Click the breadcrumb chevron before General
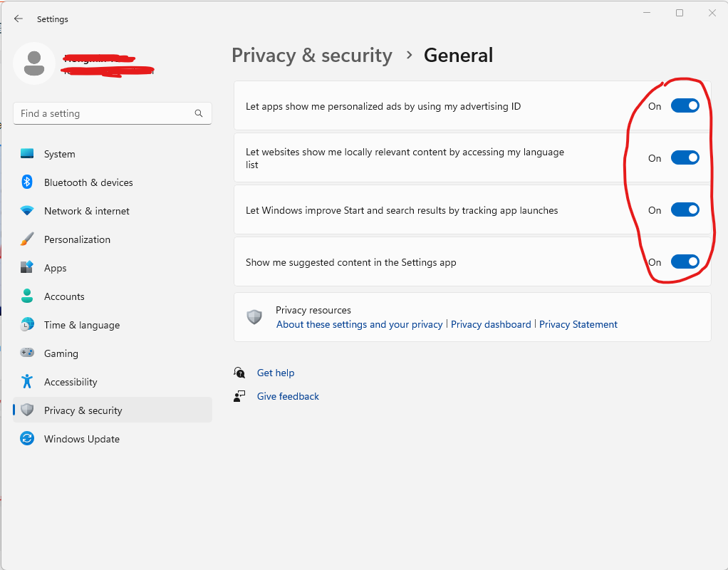This screenshot has height=570, width=728. [x=409, y=56]
